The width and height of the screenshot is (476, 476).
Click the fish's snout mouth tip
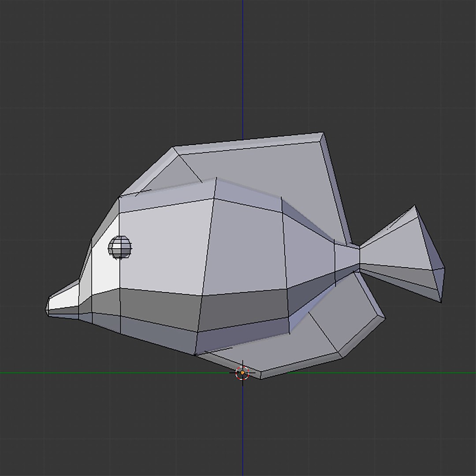click(48, 307)
